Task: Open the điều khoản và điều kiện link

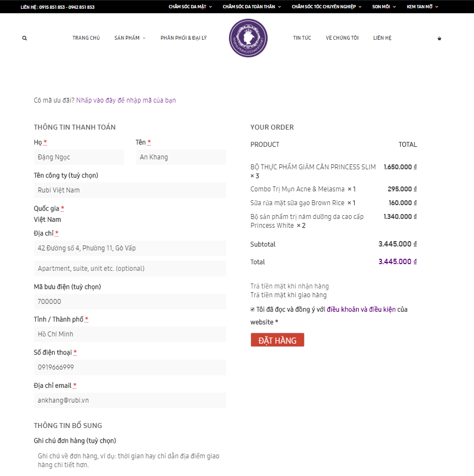Action: [361, 309]
